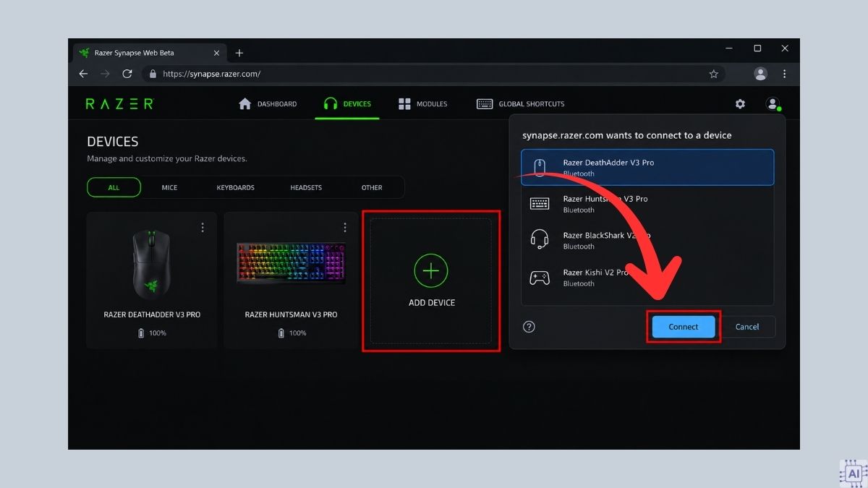
Task: Open the Razer account profile icon
Action: point(773,104)
